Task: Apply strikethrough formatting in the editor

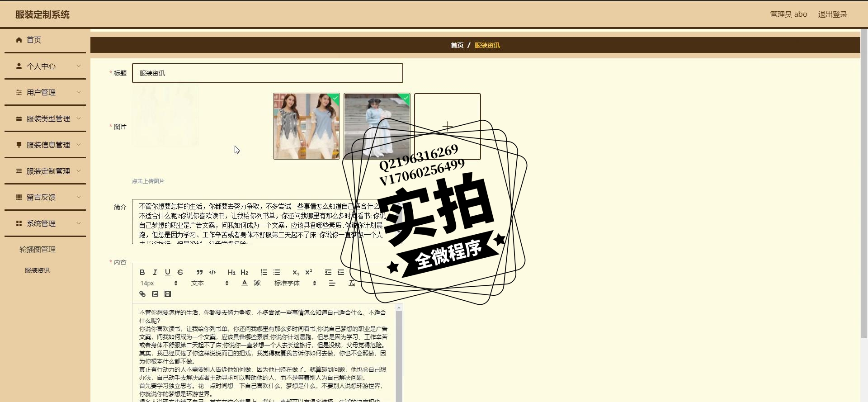Action: point(180,272)
